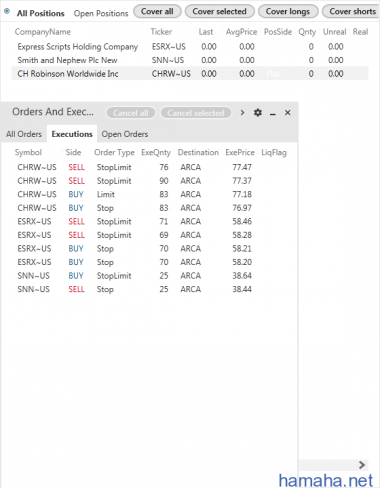380x488 pixels.
Task: Open the Open Orders tab
Action: (125, 134)
